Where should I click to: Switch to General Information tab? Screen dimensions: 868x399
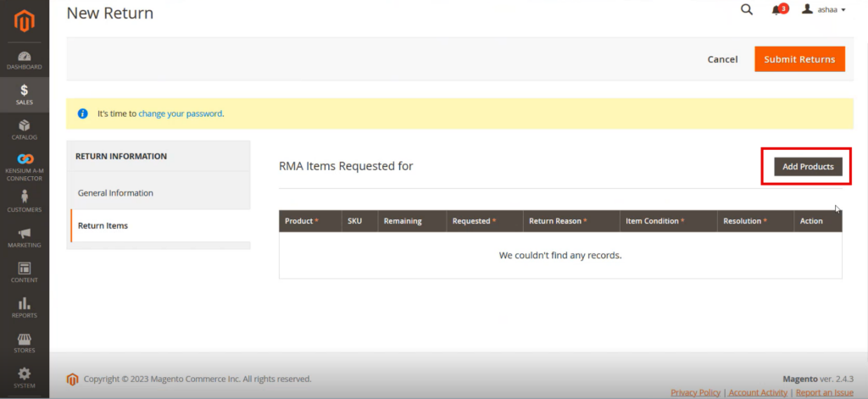click(x=160, y=193)
